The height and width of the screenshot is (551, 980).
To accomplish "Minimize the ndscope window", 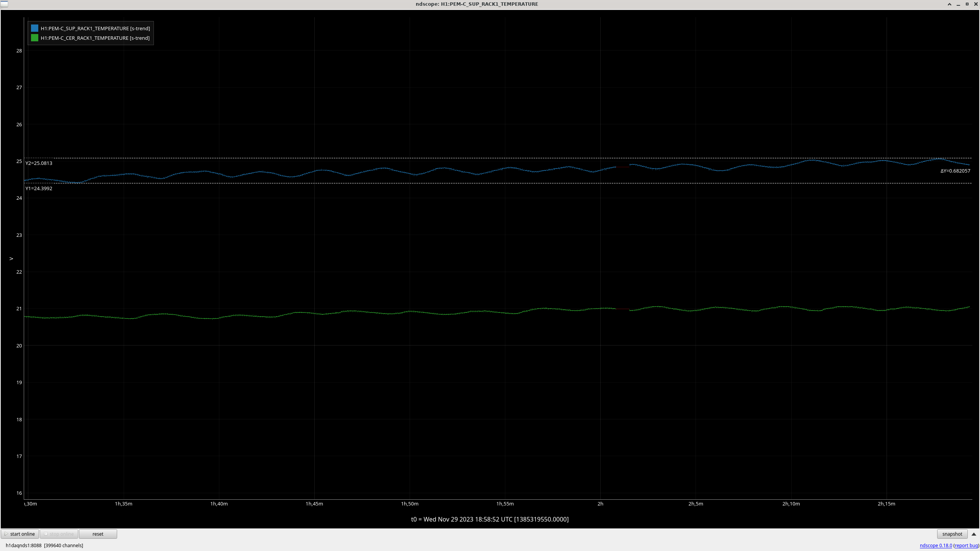I will pos(958,4).
